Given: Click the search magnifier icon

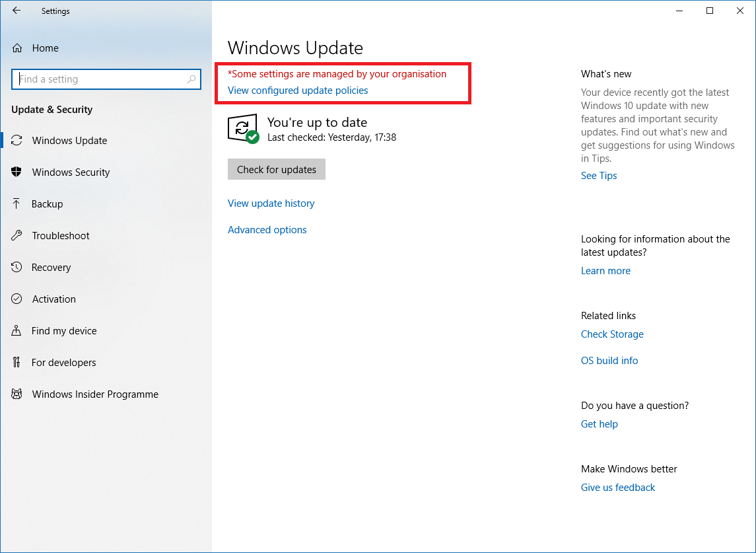Looking at the screenshot, I should click(191, 79).
